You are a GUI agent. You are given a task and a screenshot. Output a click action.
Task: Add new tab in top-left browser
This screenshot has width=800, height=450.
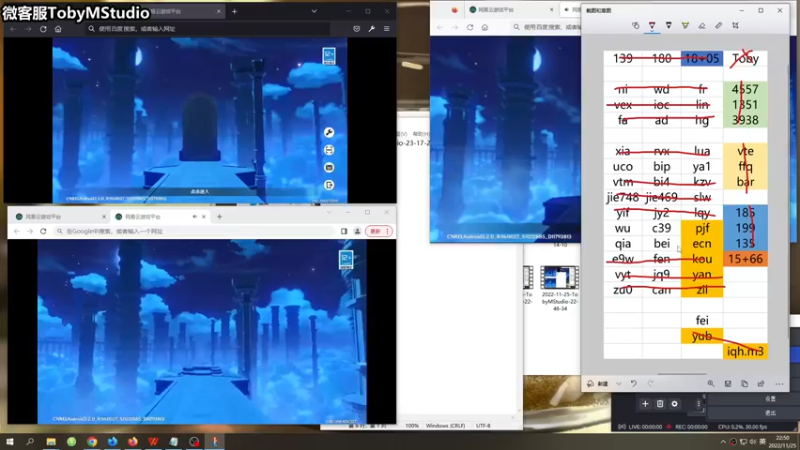[234, 11]
